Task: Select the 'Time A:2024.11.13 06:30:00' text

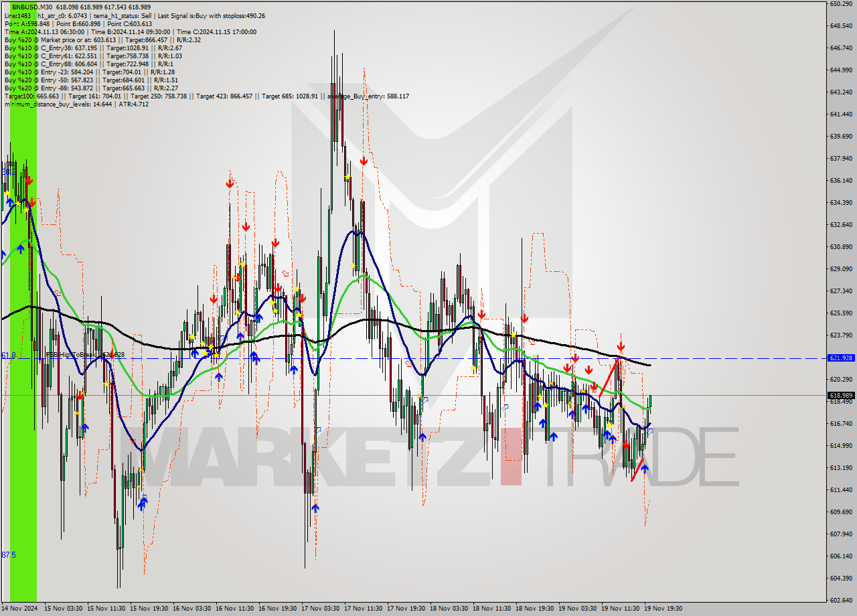Action: (44, 31)
